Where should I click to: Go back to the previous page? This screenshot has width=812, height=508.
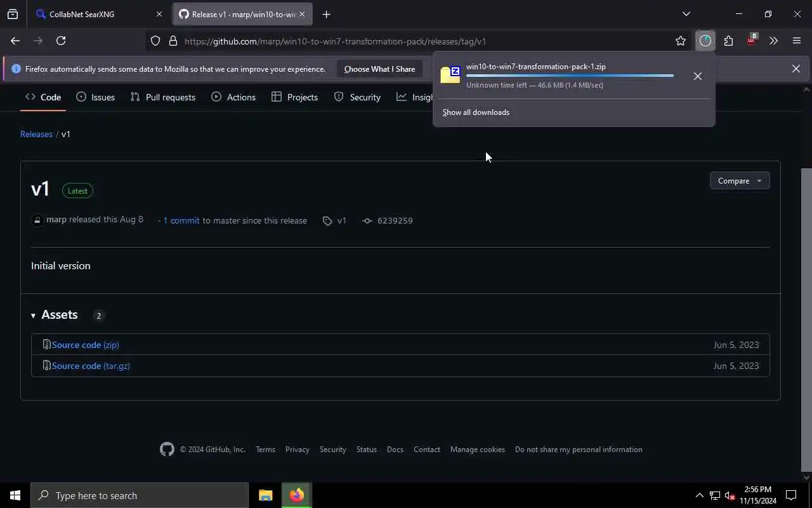pyautogui.click(x=15, y=41)
